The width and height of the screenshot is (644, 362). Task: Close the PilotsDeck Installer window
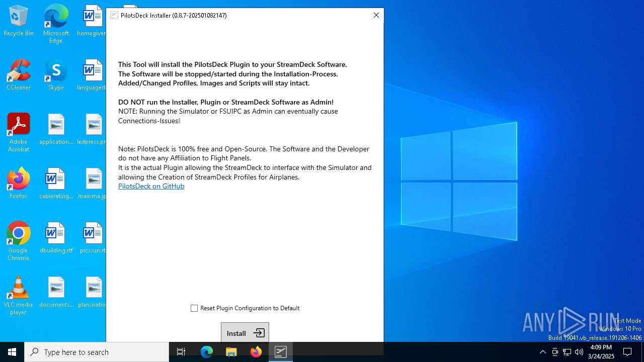pyautogui.click(x=376, y=15)
